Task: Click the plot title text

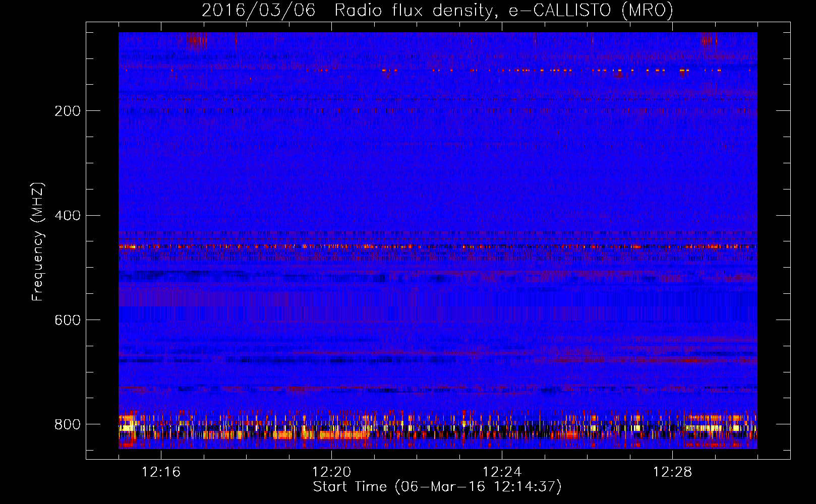Action: coord(437,10)
